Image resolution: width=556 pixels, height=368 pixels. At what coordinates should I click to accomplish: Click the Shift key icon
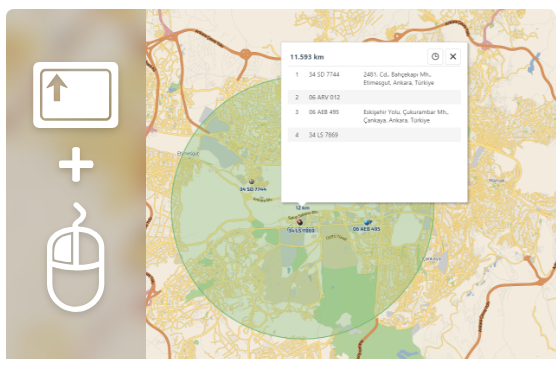point(76,95)
